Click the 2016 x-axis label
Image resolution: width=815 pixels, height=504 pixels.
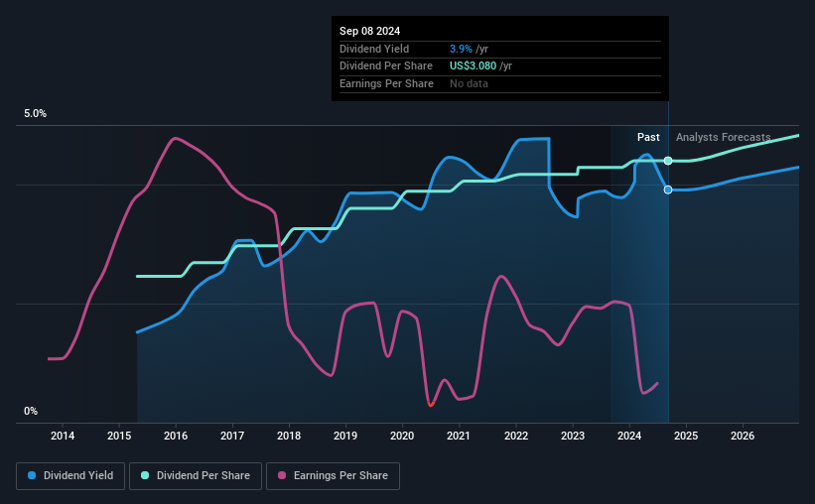pos(176,436)
